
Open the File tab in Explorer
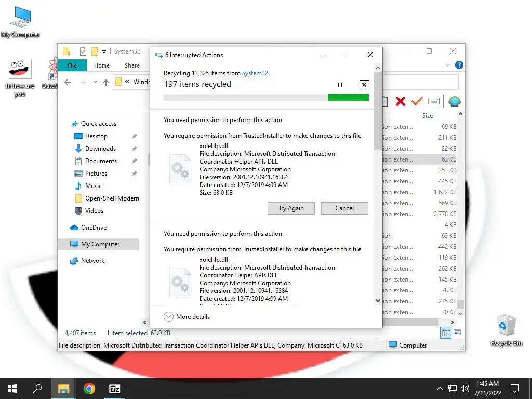click(72, 65)
